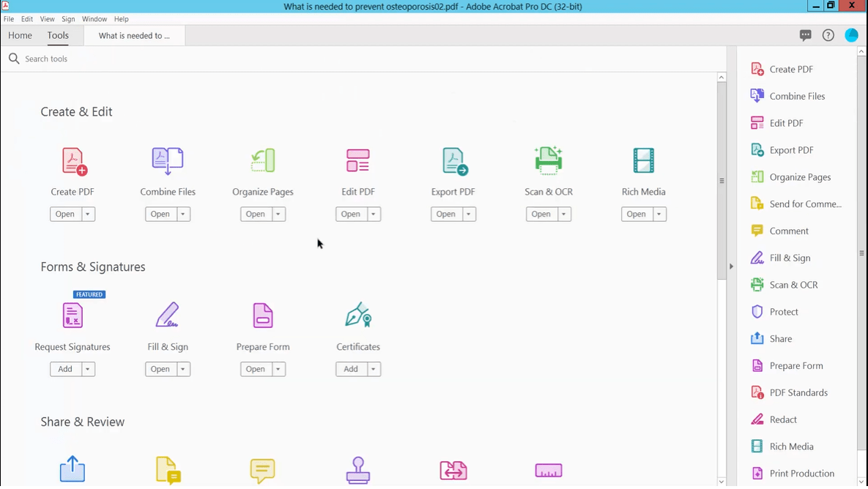Open the Edit menu
Viewport: 868px width, 489px height.
27,19
